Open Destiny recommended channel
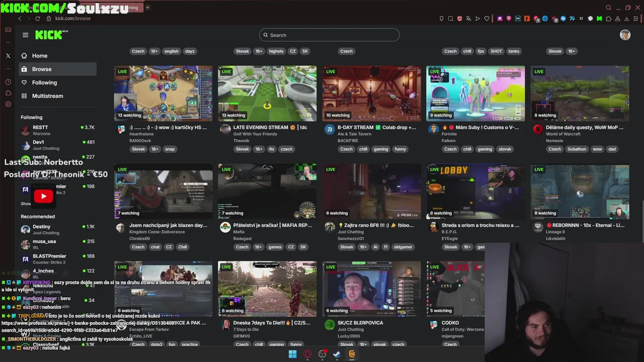The width and height of the screenshot is (644, 362). (58, 229)
